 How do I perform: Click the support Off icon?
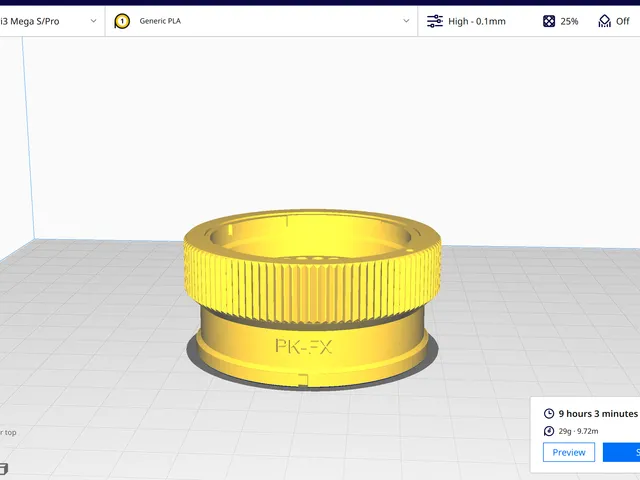[604, 21]
